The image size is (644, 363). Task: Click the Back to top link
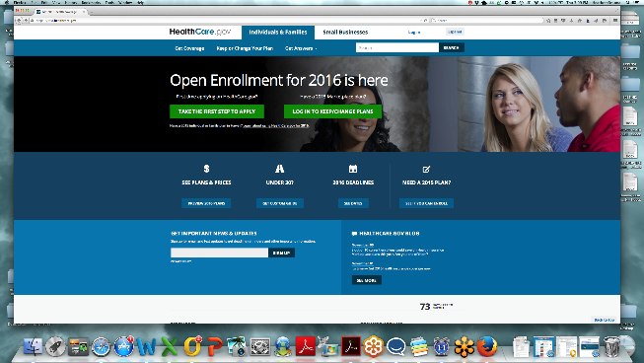[x=605, y=320]
